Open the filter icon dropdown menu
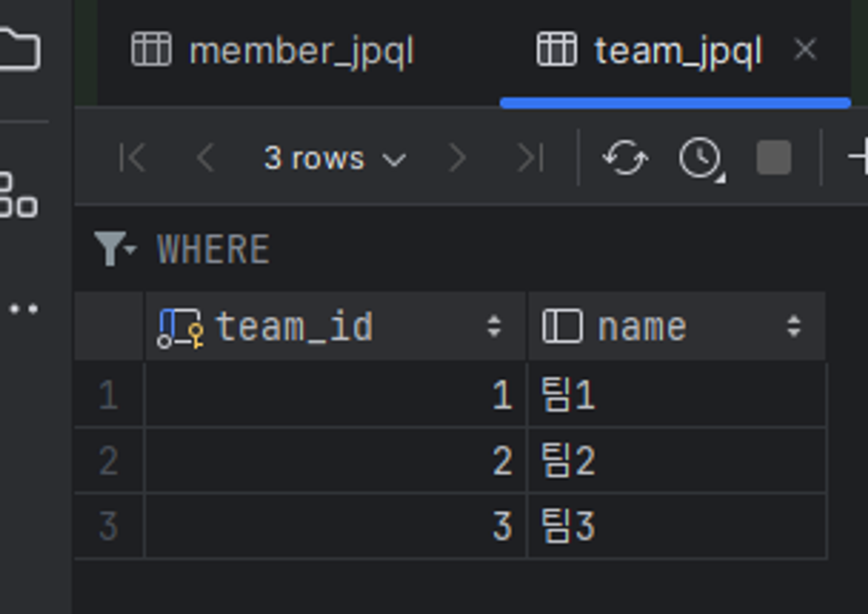 click(x=115, y=248)
